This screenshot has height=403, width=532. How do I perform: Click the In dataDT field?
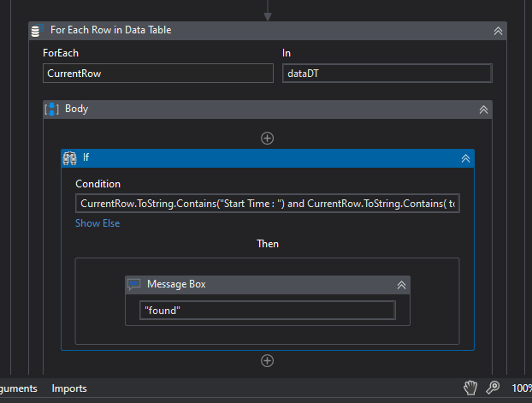[x=387, y=74]
